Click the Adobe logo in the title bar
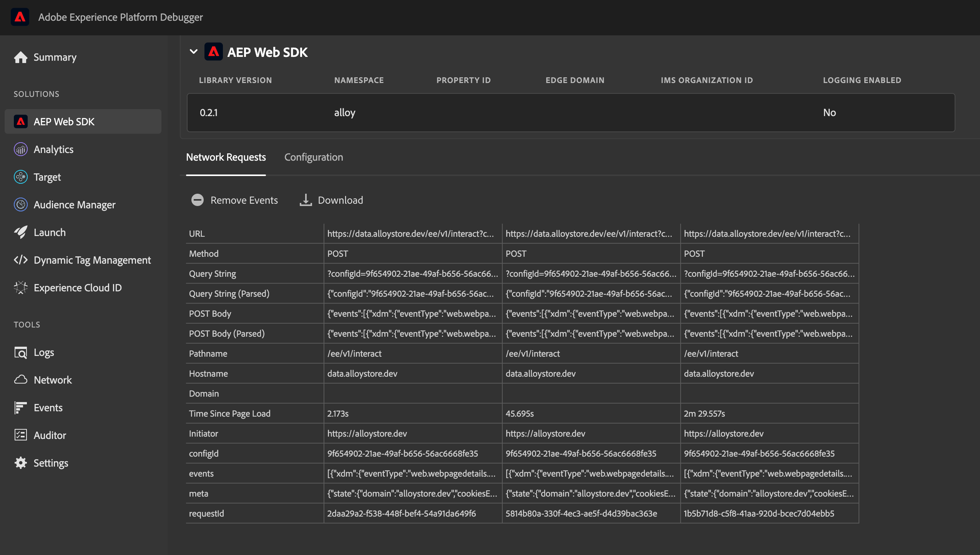 pyautogui.click(x=20, y=17)
